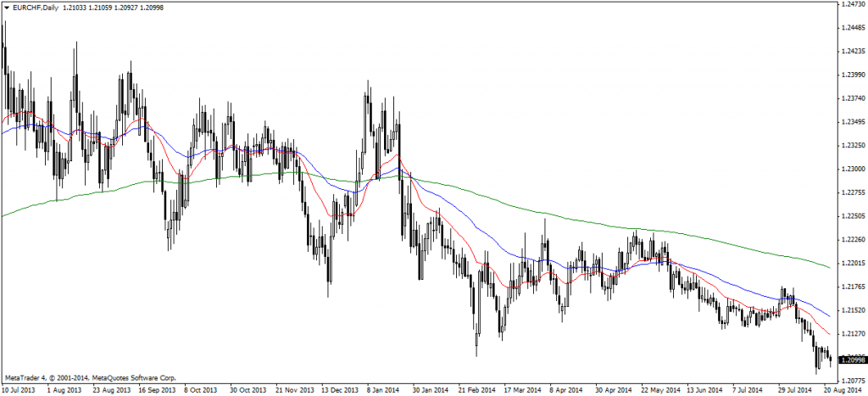Click the current price label 1.20998
This screenshot has height=396, width=868.
(x=851, y=361)
